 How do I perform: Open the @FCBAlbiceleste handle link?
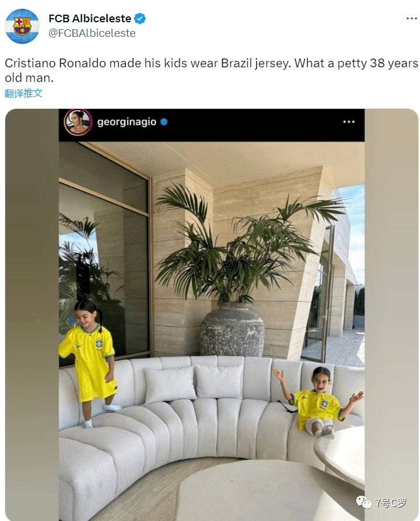pyautogui.click(x=92, y=33)
